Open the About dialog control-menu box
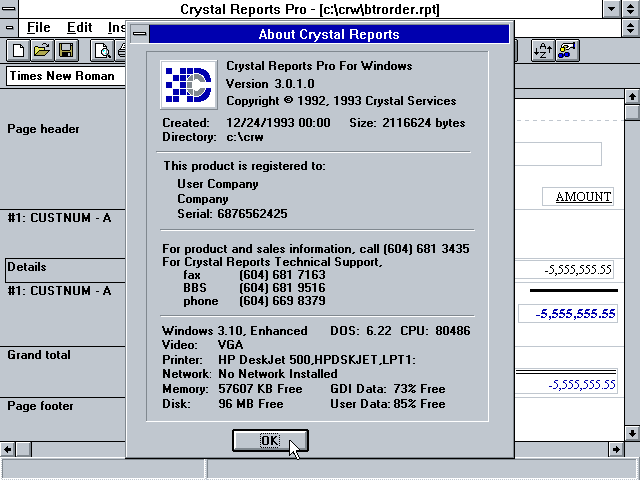The height and width of the screenshot is (480, 640). (140, 33)
